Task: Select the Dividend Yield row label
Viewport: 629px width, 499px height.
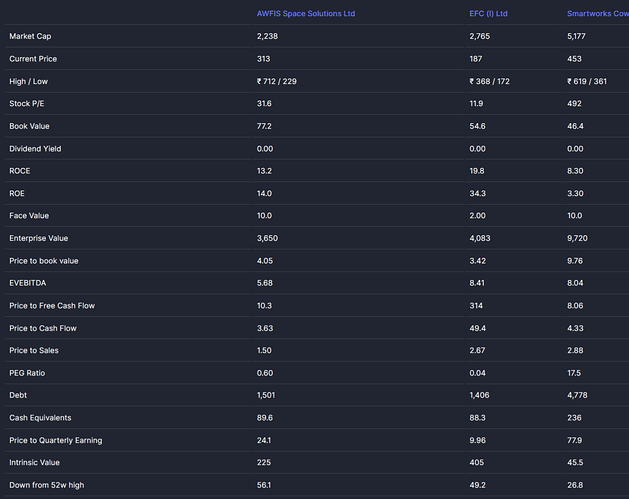Action: pyautogui.click(x=35, y=149)
